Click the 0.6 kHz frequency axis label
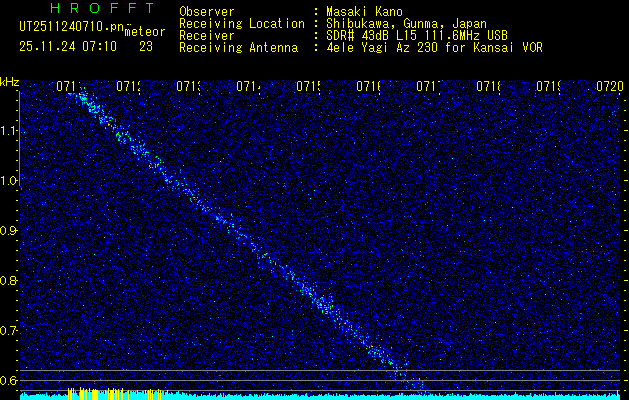Viewport: 629px width, 400px height. [9, 381]
